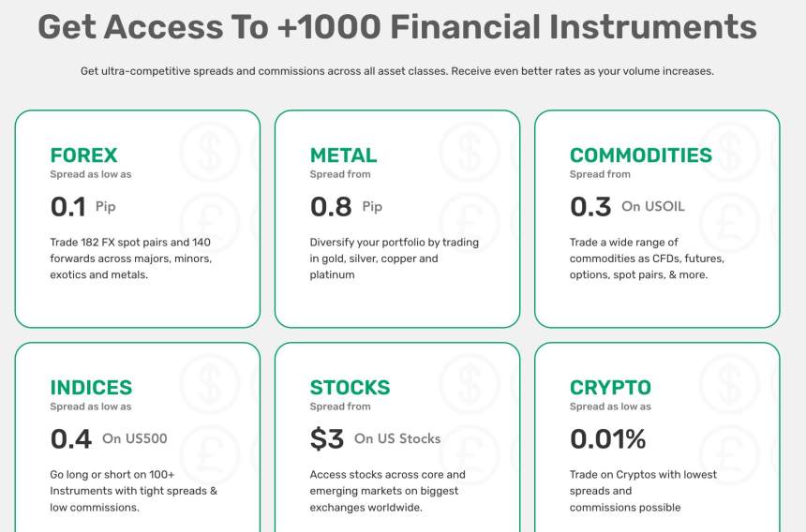This screenshot has height=532, width=806.
Task: Click the "Get Access To +1000 Financial Instruments" headline
Action: [396, 26]
